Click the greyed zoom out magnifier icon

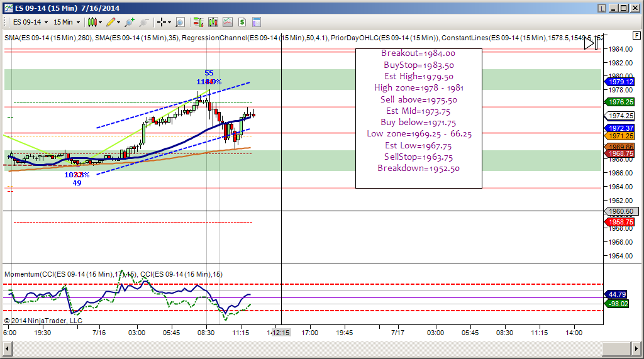tap(144, 22)
